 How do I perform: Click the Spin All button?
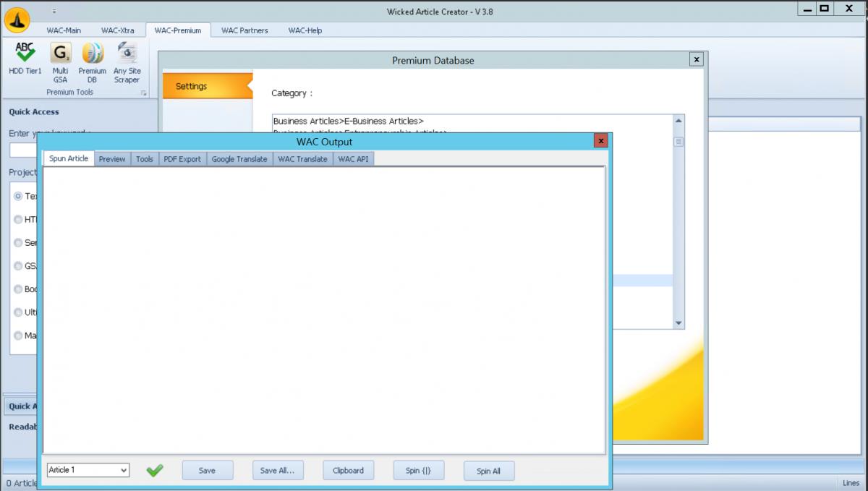click(488, 471)
